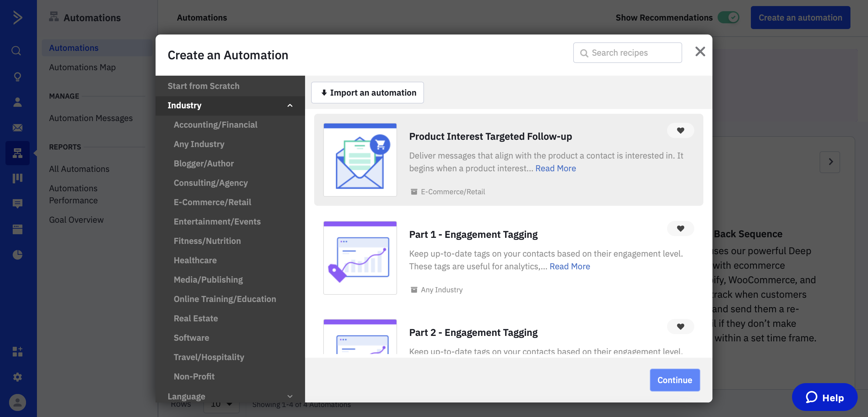Filter by Software industry

191,338
